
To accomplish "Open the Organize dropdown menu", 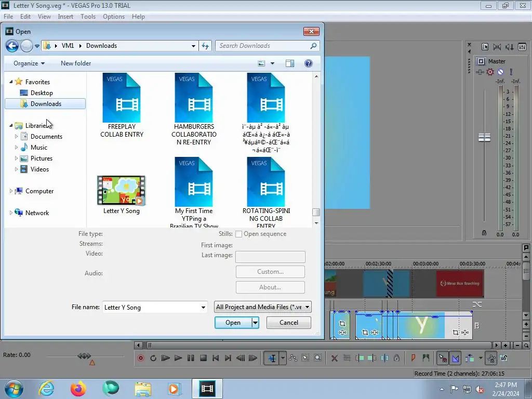I will point(29,63).
